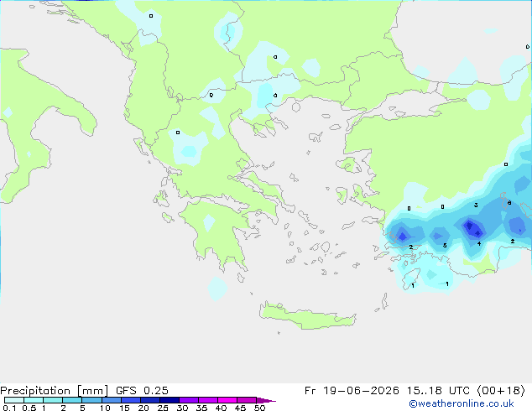The image size is (532, 411).
Task: Click the above-50 arrow tip of legend
Action: click(x=266, y=400)
